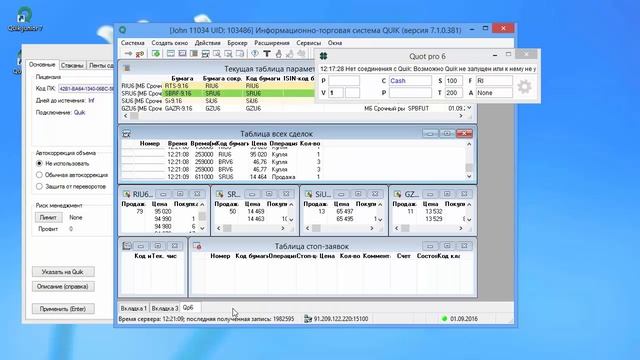Open the gear settings in Quot pro 6

[x=524, y=87]
